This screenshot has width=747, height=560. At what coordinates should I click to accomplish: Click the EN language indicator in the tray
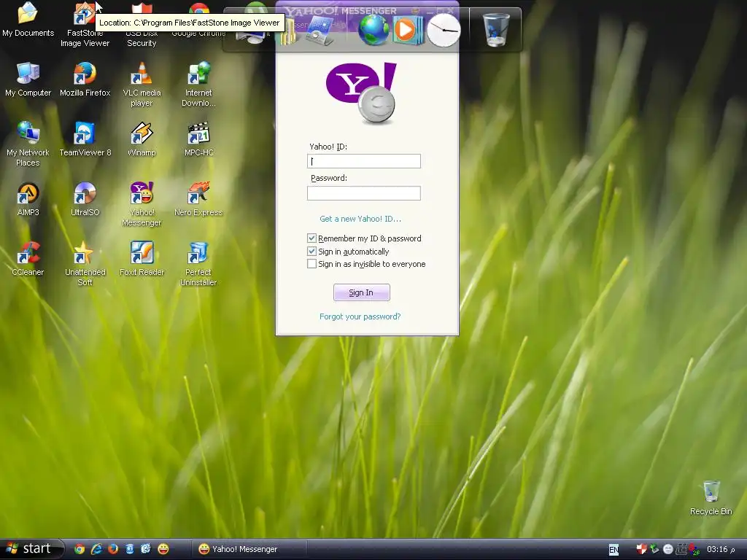614,550
